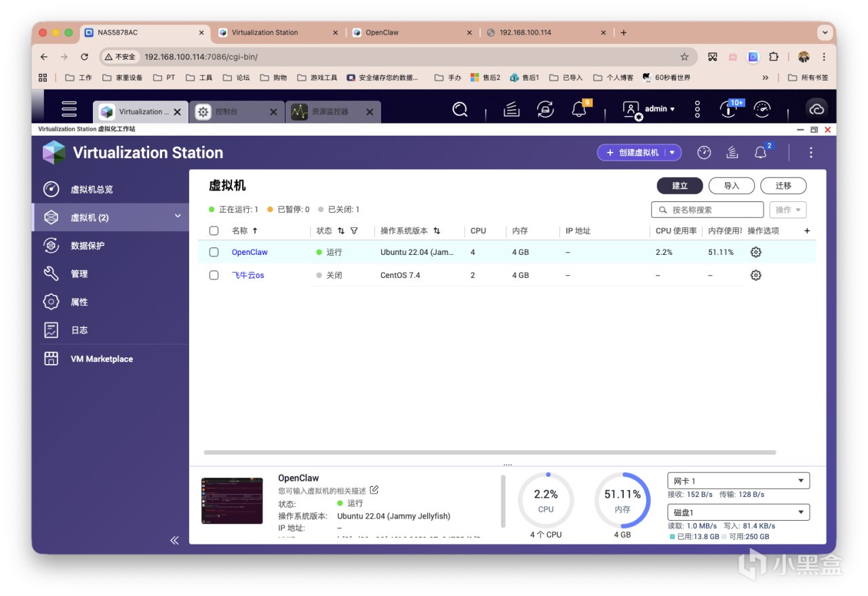Sort by the 状态 column arrows
The image size is (868, 596).
pyautogui.click(x=340, y=231)
